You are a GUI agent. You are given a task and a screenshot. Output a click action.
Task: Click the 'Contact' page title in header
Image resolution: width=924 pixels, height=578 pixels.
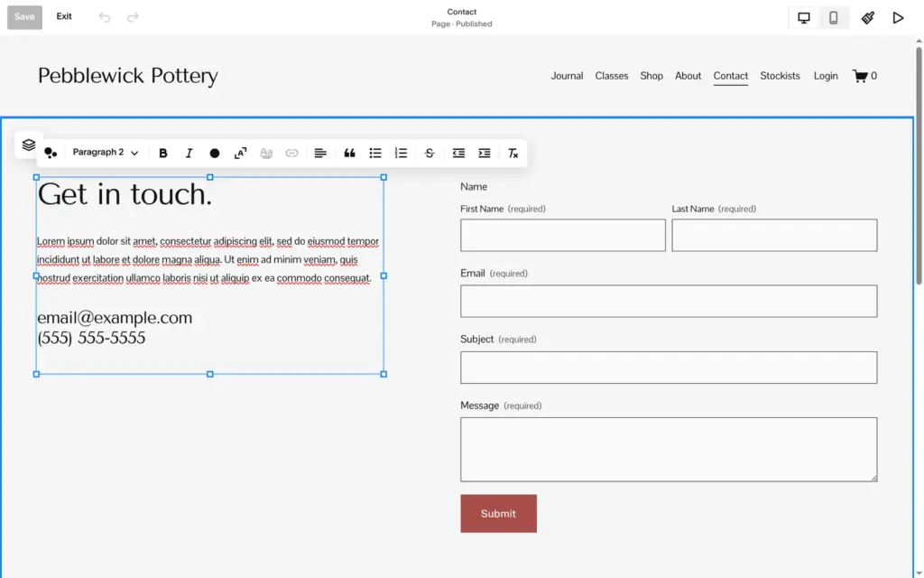pyautogui.click(x=461, y=12)
